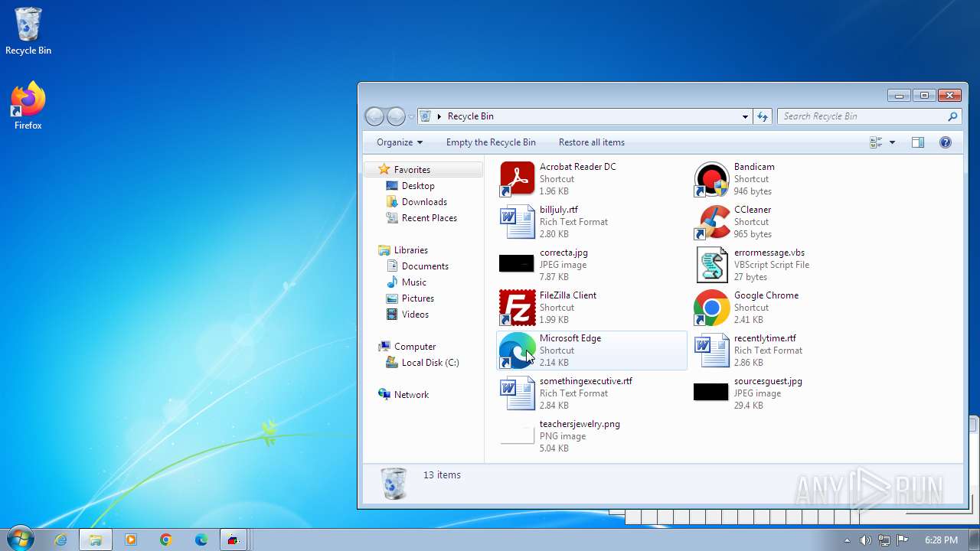Expand the address bar history dropdown

(x=745, y=116)
